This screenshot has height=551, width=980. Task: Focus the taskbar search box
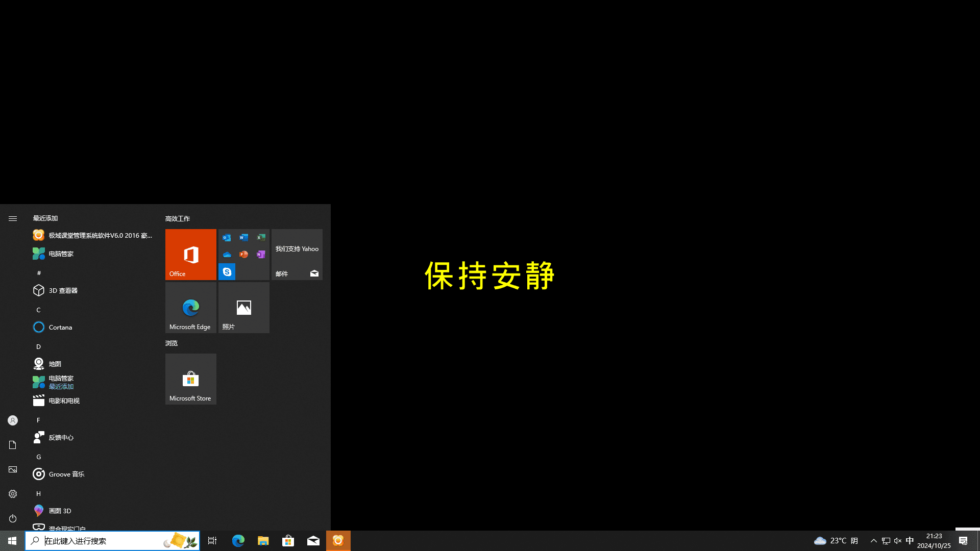(112, 541)
